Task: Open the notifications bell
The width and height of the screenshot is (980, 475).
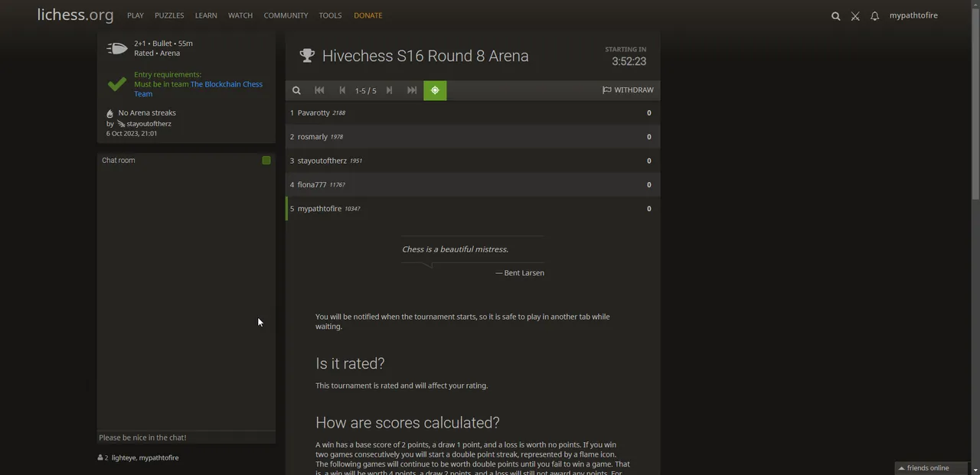Action: click(874, 16)
